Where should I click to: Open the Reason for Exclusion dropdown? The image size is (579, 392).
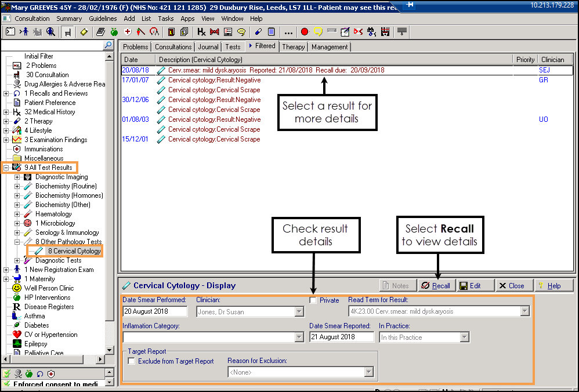click(368, 372)
